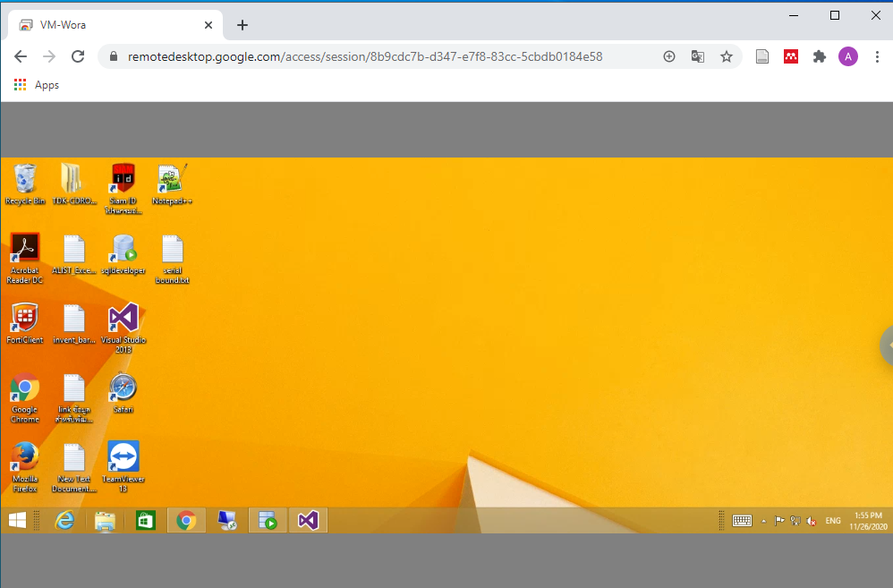Open Internet Explorer from the remote taskbar
This screenshot has height=588, width=893.
[x=64, y=520]
